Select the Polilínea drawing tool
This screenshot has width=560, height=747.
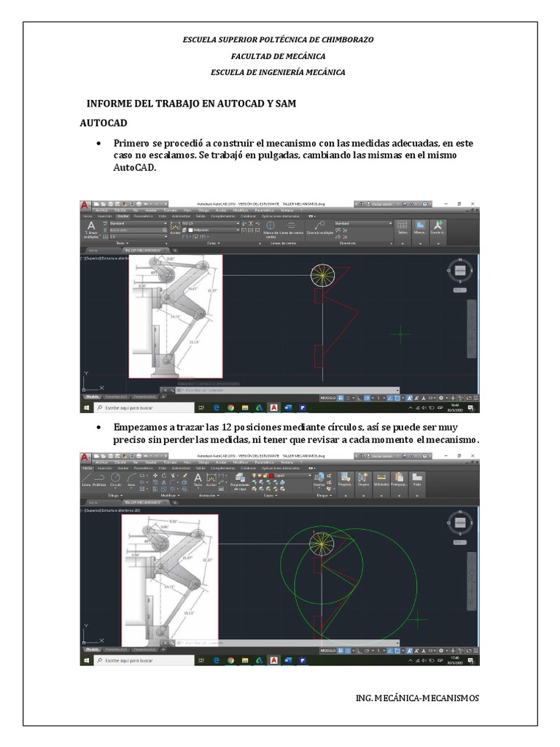99,479
